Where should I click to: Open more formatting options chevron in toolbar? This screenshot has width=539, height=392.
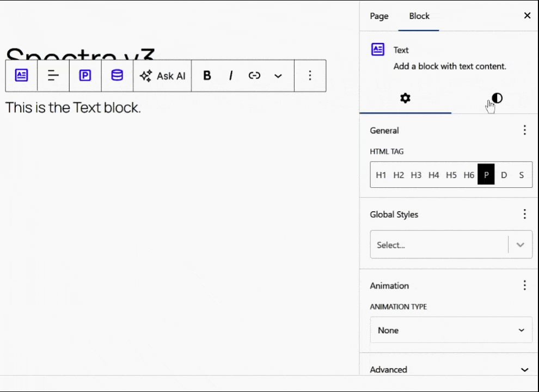pyautogui.click(x=278, y=76)
